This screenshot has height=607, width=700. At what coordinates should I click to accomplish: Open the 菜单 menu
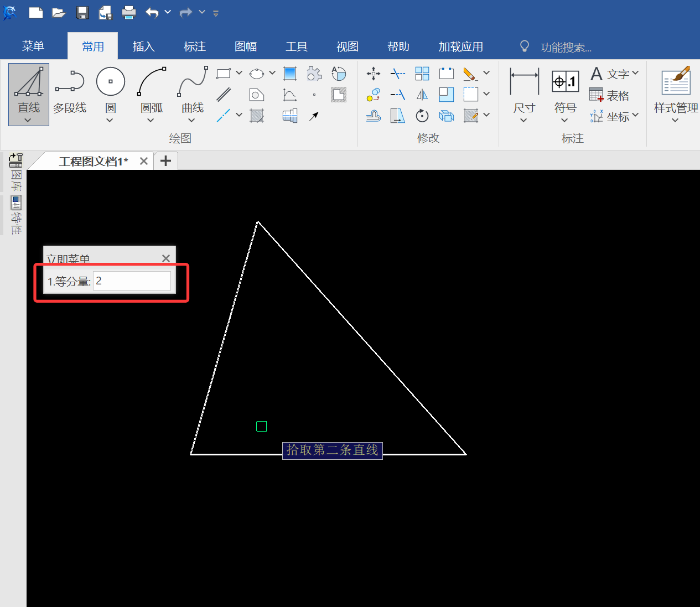33,46
